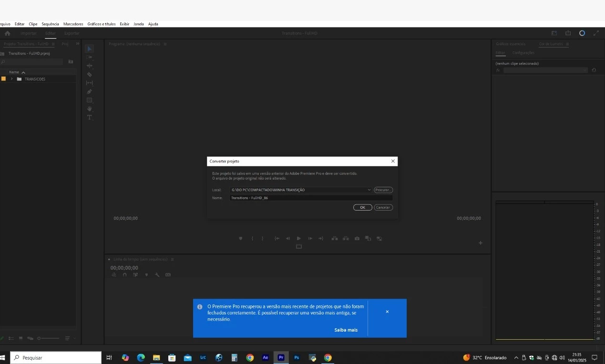Toggle Safe Margins button below play
Image resolution: width=605 pixels, height=364 pixels.
(299, 247)
